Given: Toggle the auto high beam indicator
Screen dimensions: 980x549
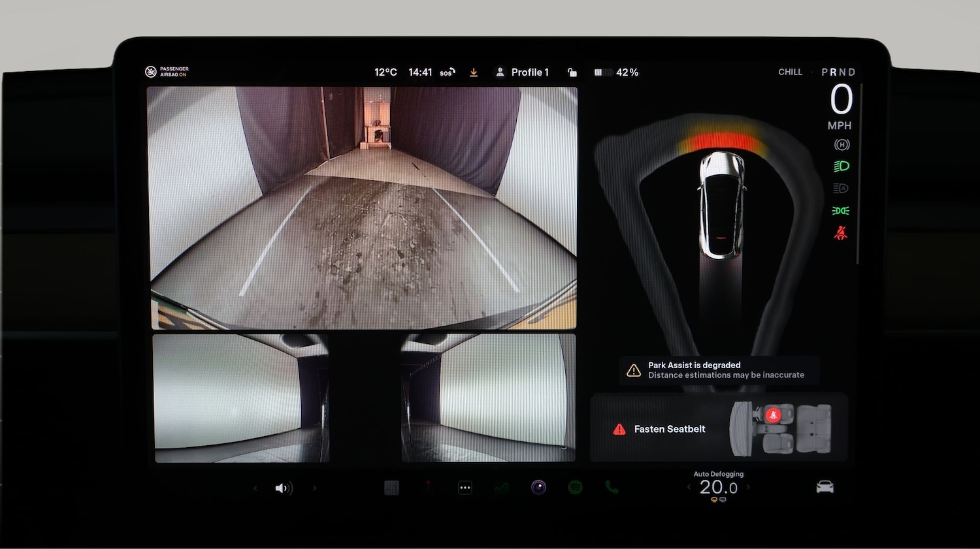Looking at the screenshot, I should pyautogui.click(x=841, y=189).
